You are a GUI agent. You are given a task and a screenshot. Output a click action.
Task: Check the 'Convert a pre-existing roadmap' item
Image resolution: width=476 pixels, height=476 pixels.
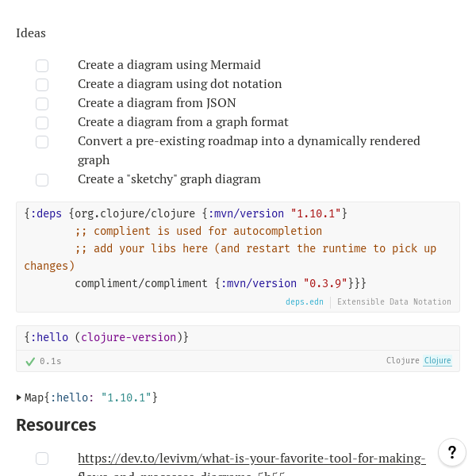click(x=42, y=142)
